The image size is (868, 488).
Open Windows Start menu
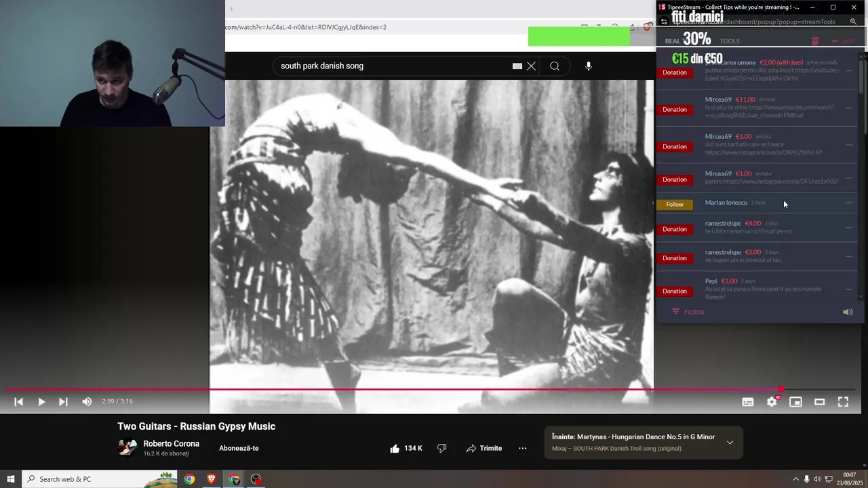tap(10, 479)
